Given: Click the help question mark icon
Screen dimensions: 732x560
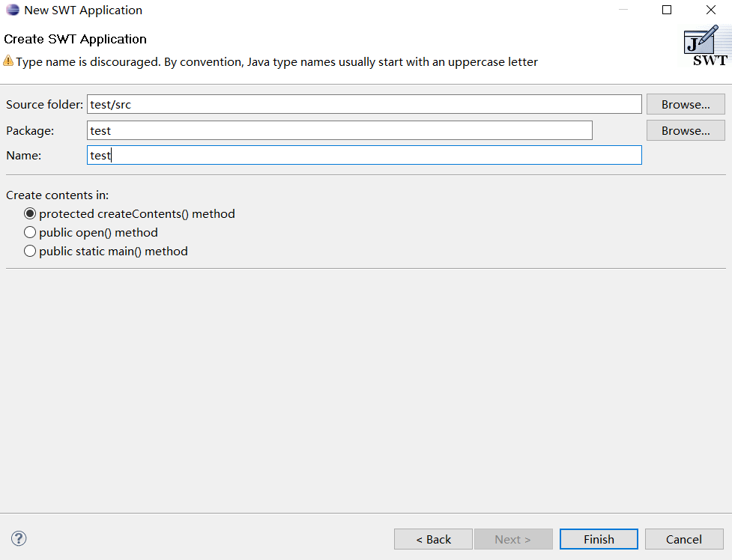Looking at the screenshot, I should [18, 538].
